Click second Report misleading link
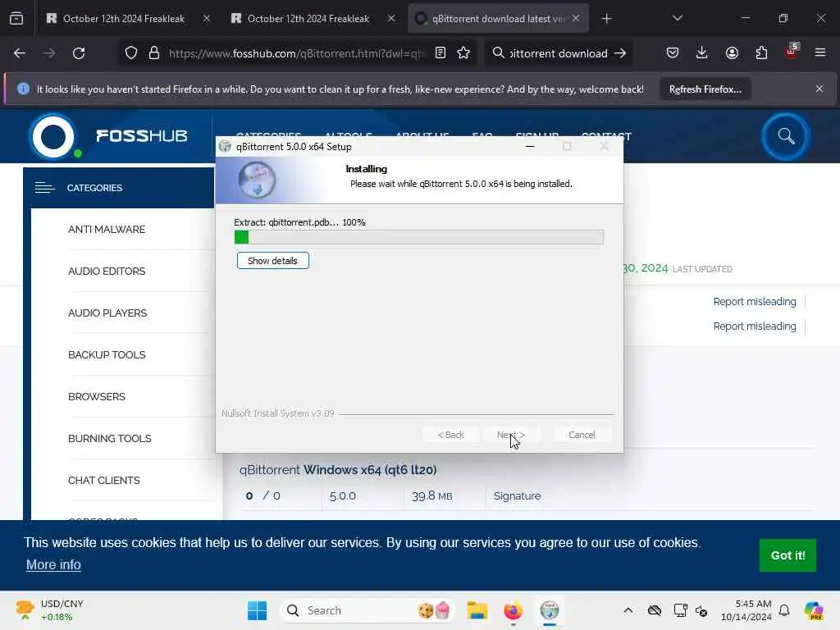This screenshot has height=630, width=840. pyautogui.click(x=755, y=326)
